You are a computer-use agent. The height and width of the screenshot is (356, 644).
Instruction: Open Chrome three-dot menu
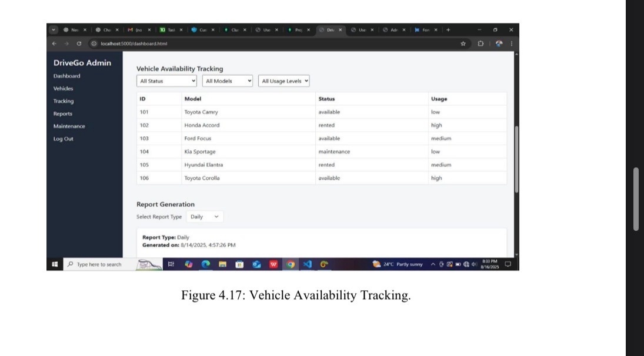point(510,43)
